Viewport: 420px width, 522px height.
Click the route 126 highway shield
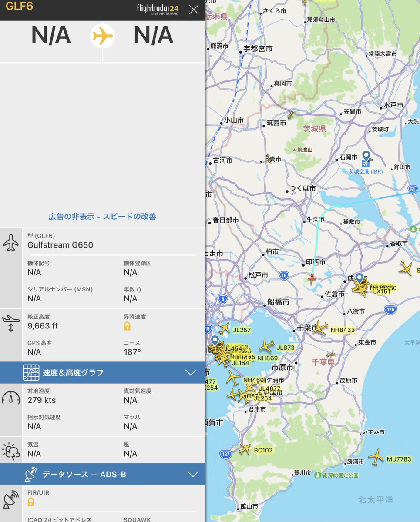390,310
